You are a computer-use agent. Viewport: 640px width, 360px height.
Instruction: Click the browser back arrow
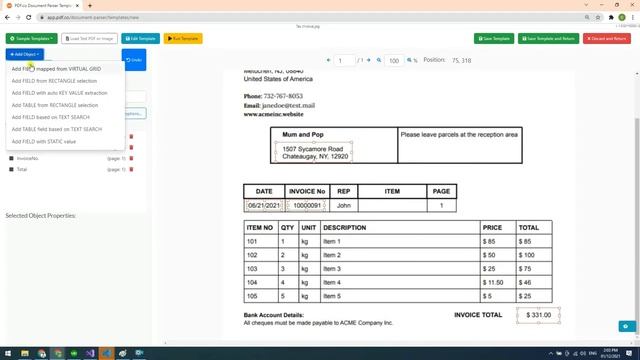[7, 18]
